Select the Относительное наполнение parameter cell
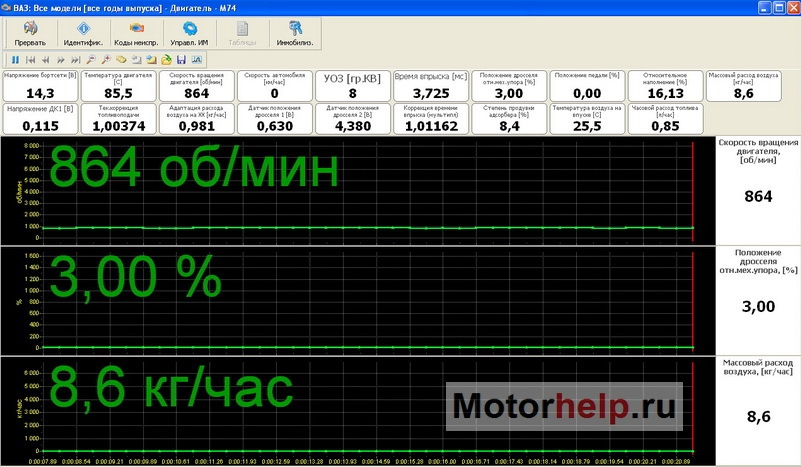The height and width of the screenshot is (467, 801). point(666,86)
